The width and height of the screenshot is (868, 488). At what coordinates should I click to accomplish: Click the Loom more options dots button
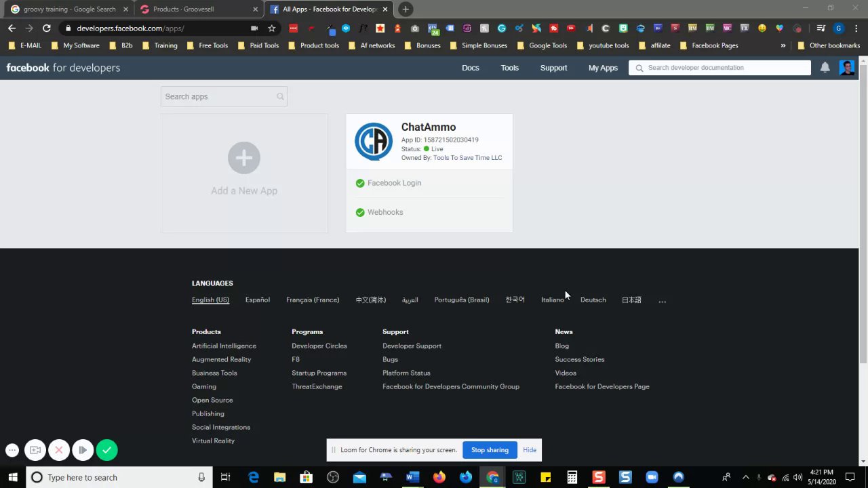tap(12, 450)
